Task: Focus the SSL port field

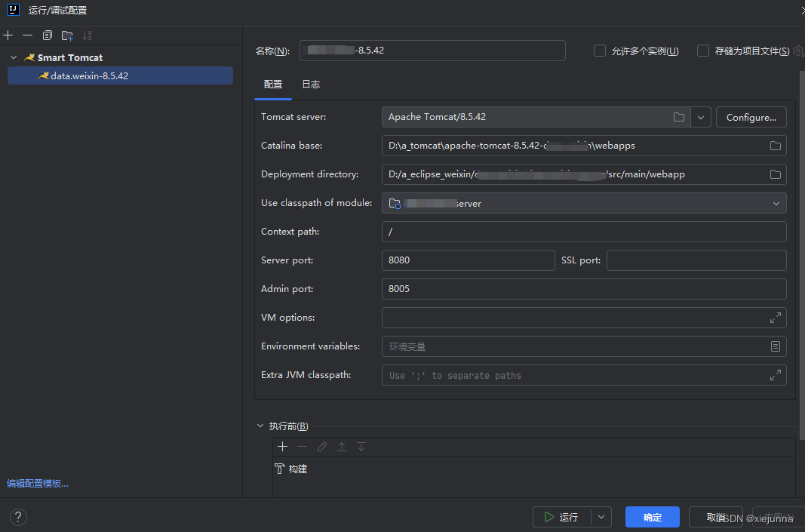Action: tap(696, 260)
